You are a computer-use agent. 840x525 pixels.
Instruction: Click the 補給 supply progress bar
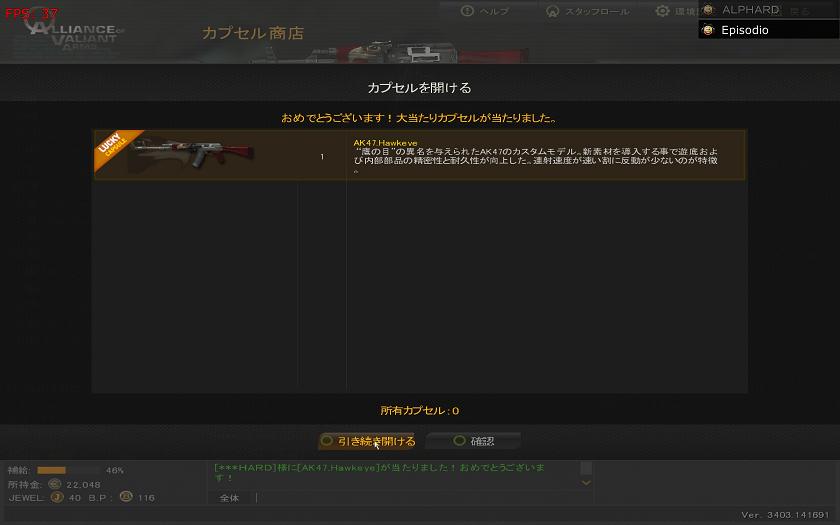click(68, 470)
